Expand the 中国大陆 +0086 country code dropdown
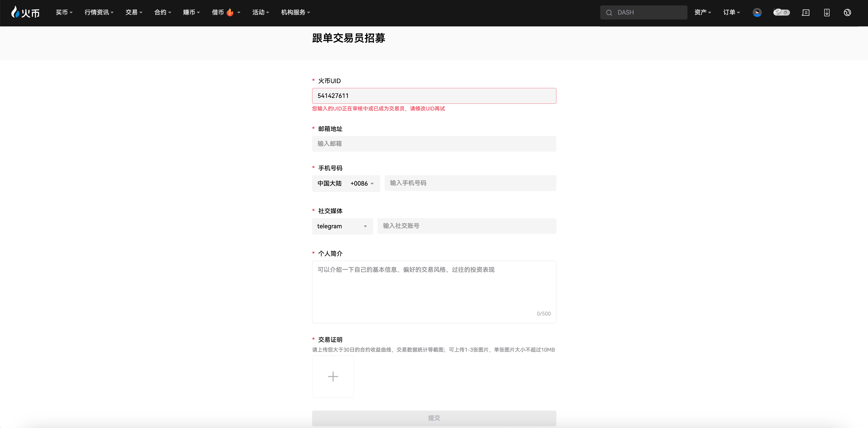 346,183
